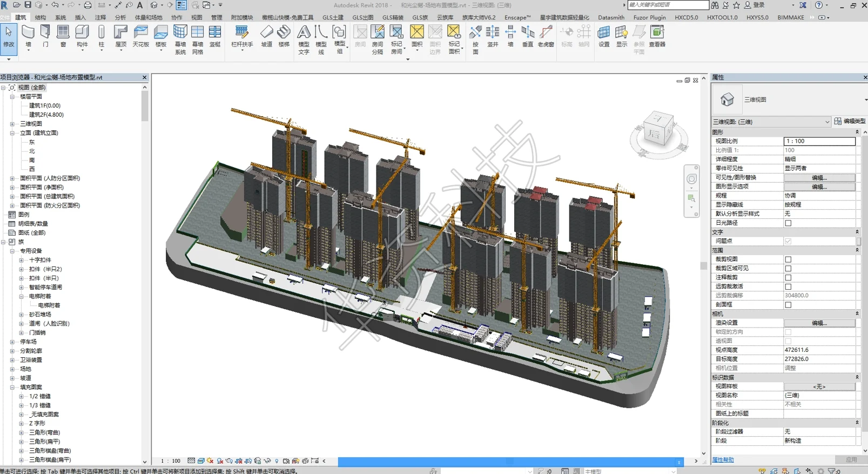Check the 剖面框 checkbox

point(788,305)
